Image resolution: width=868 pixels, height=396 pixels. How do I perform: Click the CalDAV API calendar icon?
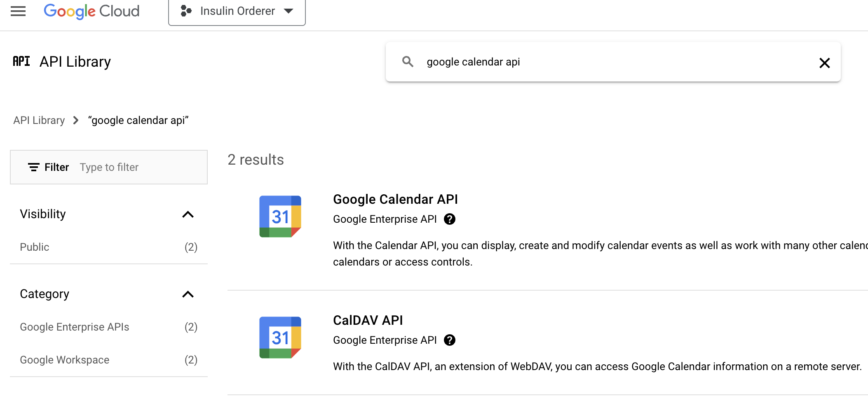click(x=281, y=337)
